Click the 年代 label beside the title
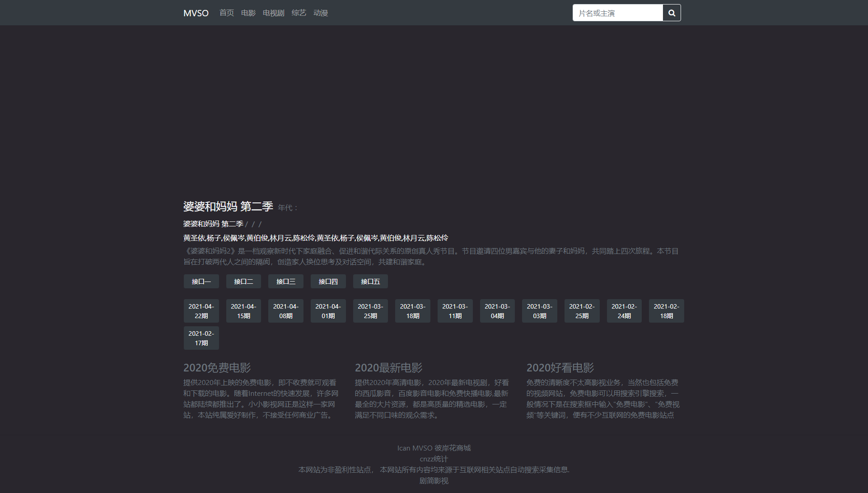868x493 pixels. (x=288, y=208)
